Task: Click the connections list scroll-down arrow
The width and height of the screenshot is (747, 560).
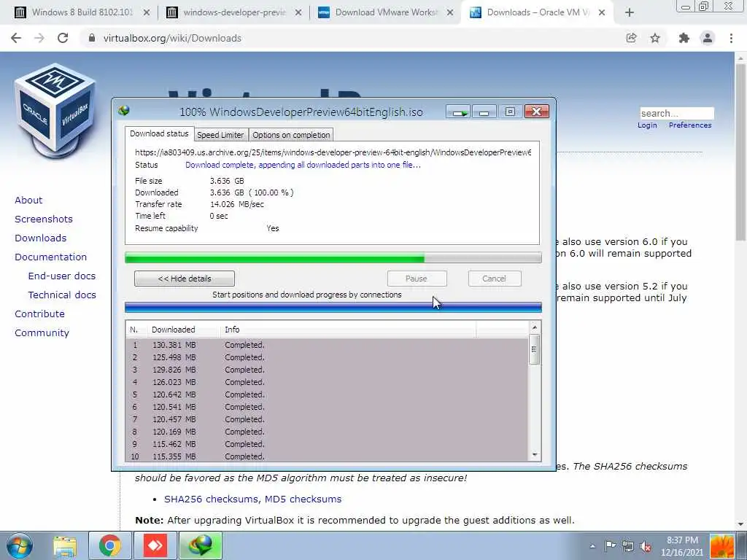Action: pos(535,455)
